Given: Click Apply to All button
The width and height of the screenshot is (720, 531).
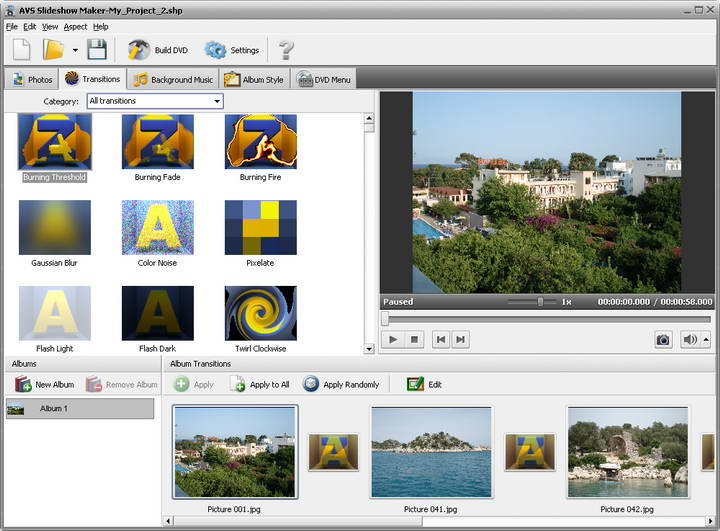Looking at the screenshot, I should (260, 384).
